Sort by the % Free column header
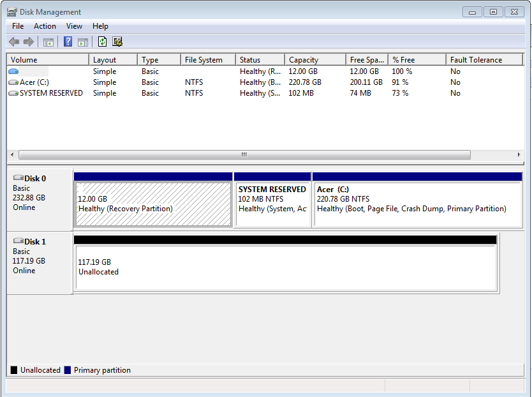Image resolution: width=532 pixels, height=397 pixels. pyautogui.click(x=417, y=60)
